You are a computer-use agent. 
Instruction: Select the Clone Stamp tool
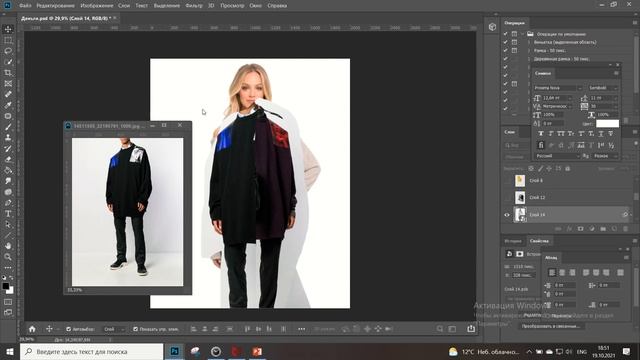[x=8, y=138]
